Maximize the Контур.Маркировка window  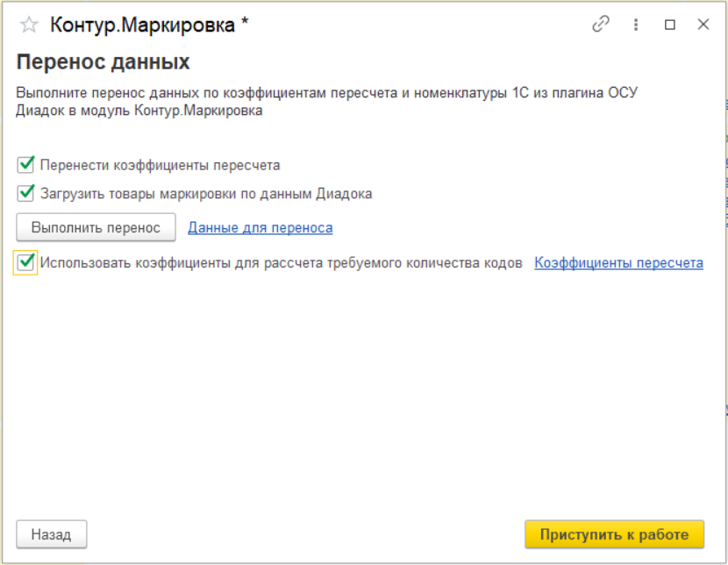coord(669,25)
